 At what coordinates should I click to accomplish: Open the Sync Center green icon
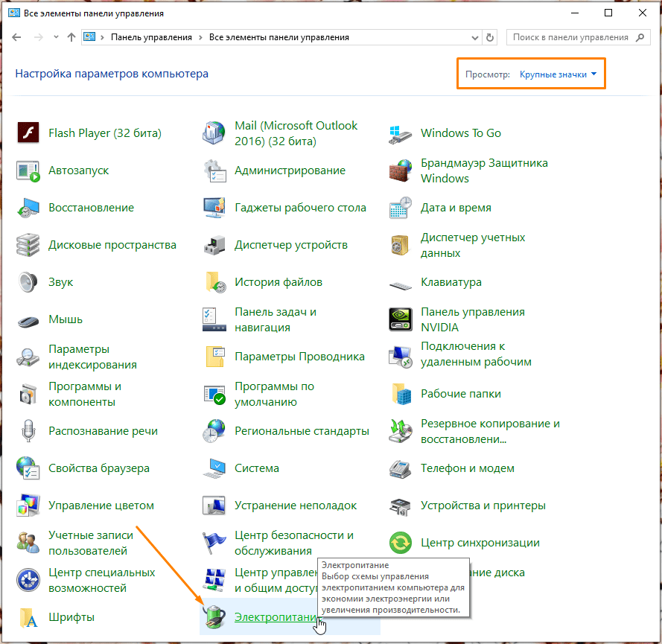pyautogui.click(x=400, y=543)
